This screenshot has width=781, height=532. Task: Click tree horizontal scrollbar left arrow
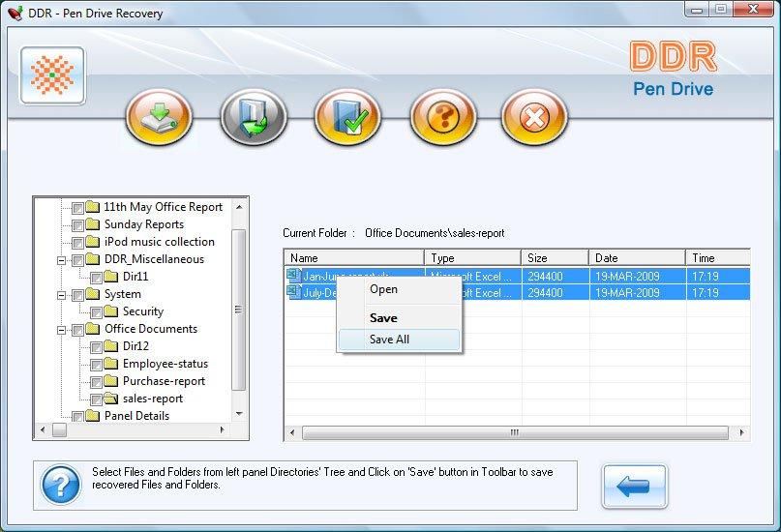point(43,429)
